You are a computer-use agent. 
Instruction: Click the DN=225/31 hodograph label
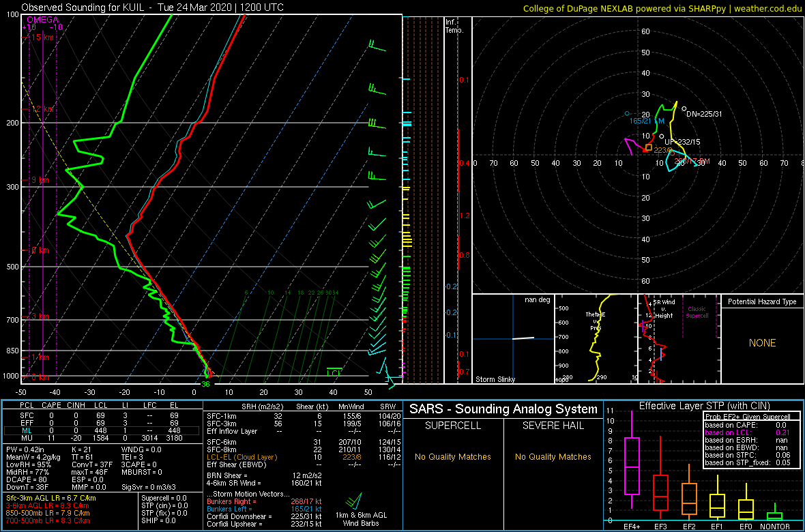pyautogui.click(x=704, y=114)
